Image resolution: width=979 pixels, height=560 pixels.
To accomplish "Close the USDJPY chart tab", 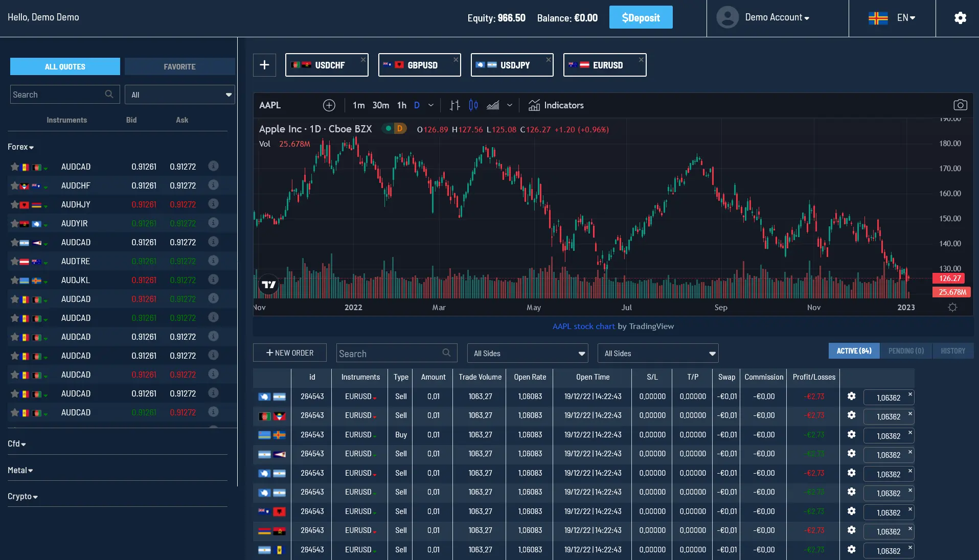I will click(x=548, y=59).
